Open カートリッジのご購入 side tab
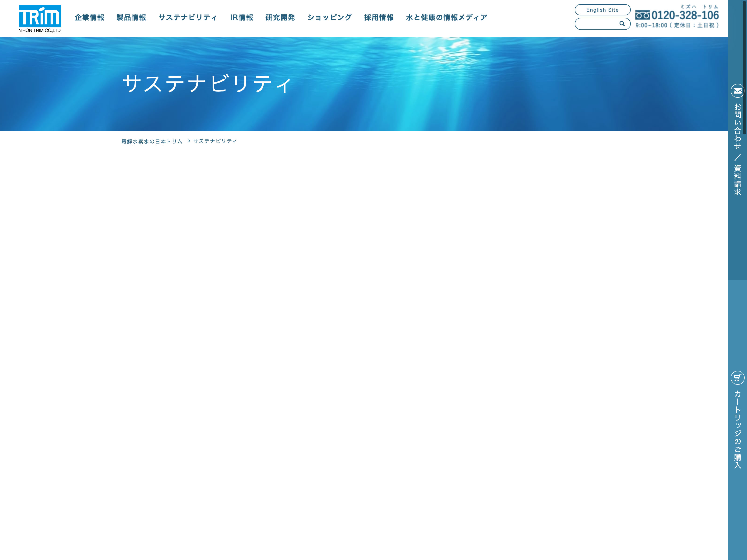The image size is (747, 560). [737, 429]
